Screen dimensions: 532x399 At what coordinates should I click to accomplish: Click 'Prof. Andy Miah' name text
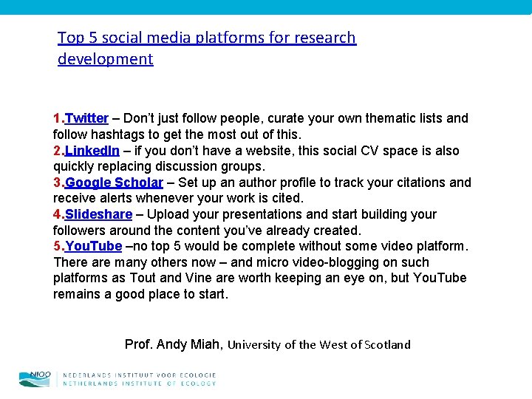click(174, 344)
